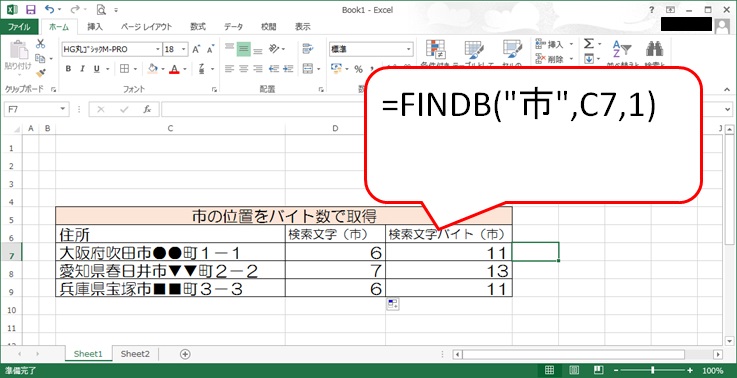Click the Find and Select binoculars icon
737x378 pixels.
coord(654,48)
